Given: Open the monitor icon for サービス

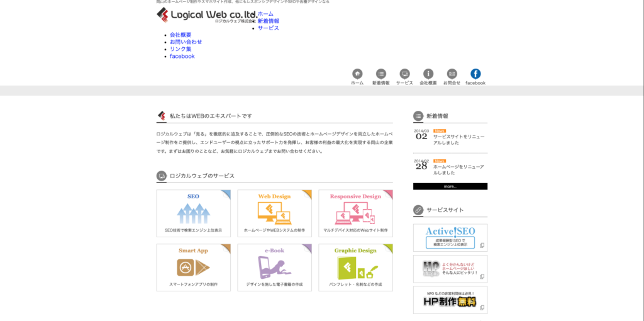Looking at the screenshot, I should 404,74.
